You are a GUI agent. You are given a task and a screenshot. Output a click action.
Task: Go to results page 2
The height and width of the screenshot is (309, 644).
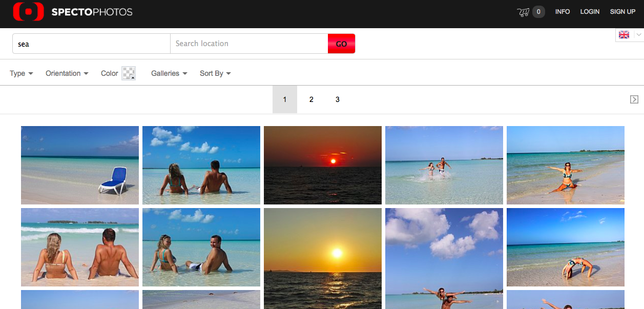pyautogui.click(x=311, y=99)
